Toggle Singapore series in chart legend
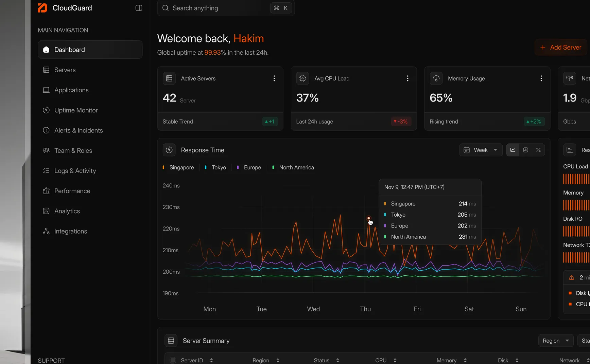 [x=178, y=167]
